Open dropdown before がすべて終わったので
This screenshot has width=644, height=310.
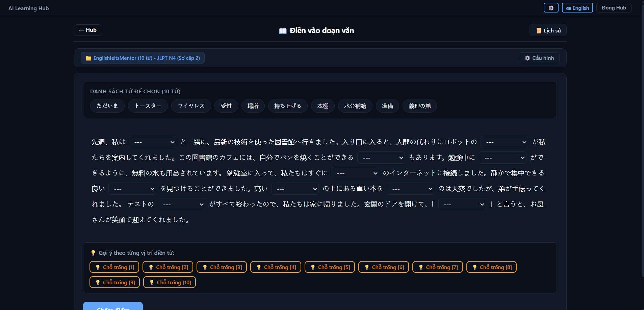coord(181,204)
